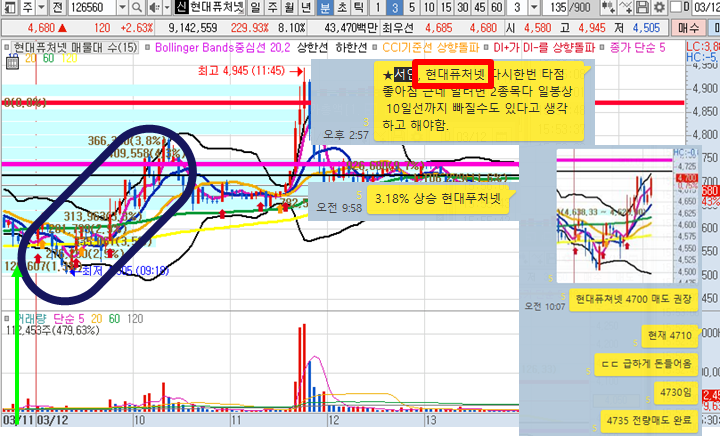Click chat bubble 4730임
720x436 pixels.
[x=675, y=392]
